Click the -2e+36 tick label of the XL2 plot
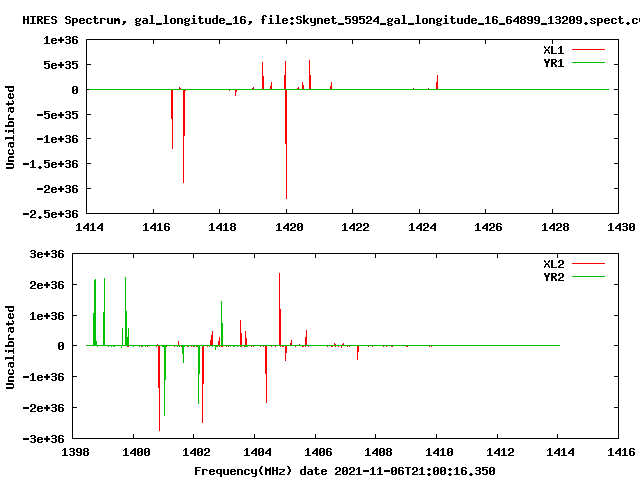640x480 pixels. click(43, 408)
